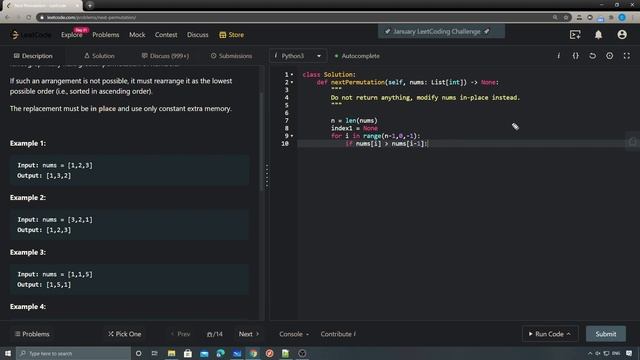Click the Contribute link
This screenshot has width=640, height=360.
(338, 334)
